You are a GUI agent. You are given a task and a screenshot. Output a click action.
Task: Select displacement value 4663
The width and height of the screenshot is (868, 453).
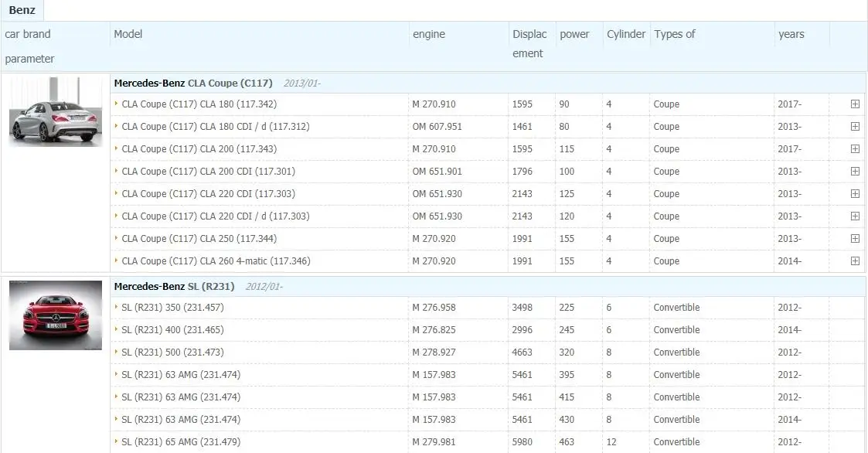pyautogui.click(x=522, y=353)
